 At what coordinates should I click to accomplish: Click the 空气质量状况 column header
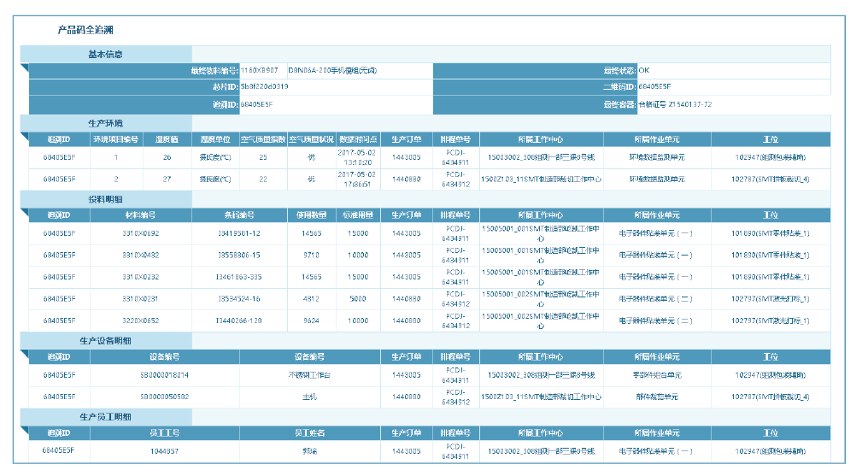[312, 139]
